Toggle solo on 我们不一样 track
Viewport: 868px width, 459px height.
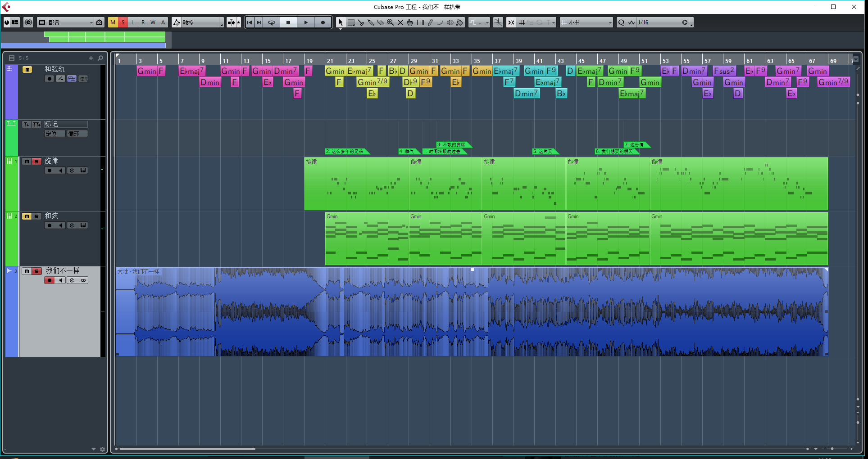pyautogui.click(x=36, y=271)
